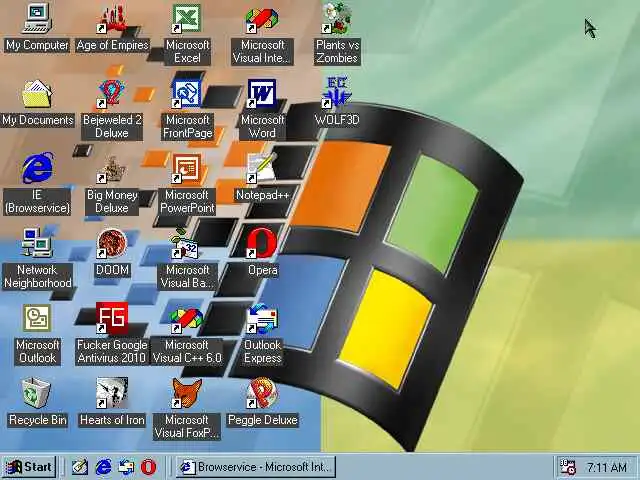Screen dimensions: 640x480
Task: Click the task scheduler tray icon
Action: pyautogui.click(x=568, y=467)
